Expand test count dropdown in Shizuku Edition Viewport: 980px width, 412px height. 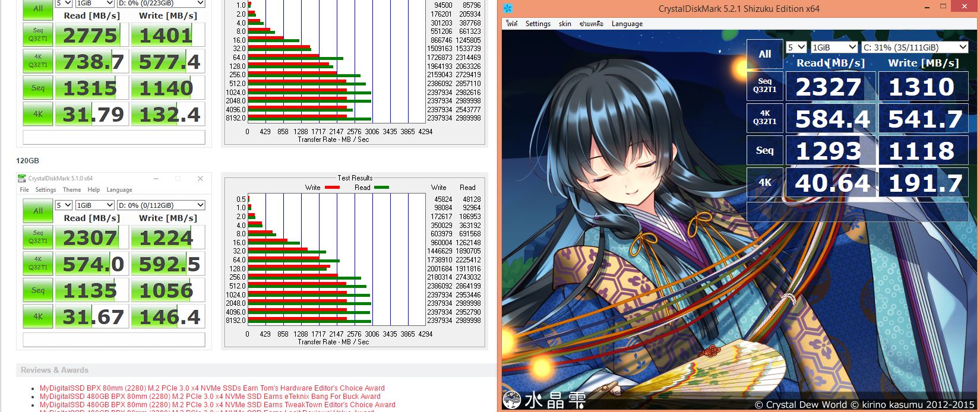click(x=796, y=47)
